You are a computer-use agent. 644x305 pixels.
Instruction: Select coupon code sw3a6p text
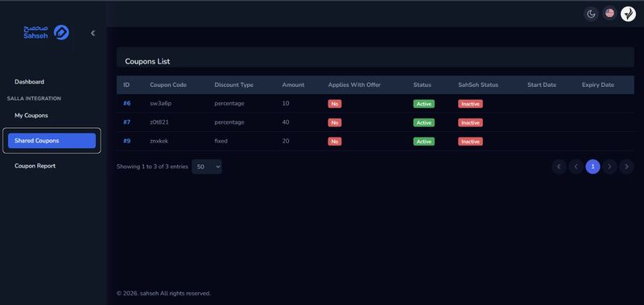[x=160, y=104]
